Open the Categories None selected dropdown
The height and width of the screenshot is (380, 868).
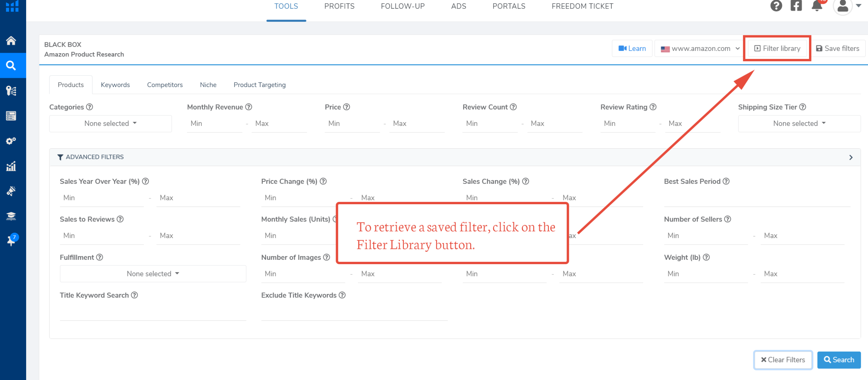(110, 124)
